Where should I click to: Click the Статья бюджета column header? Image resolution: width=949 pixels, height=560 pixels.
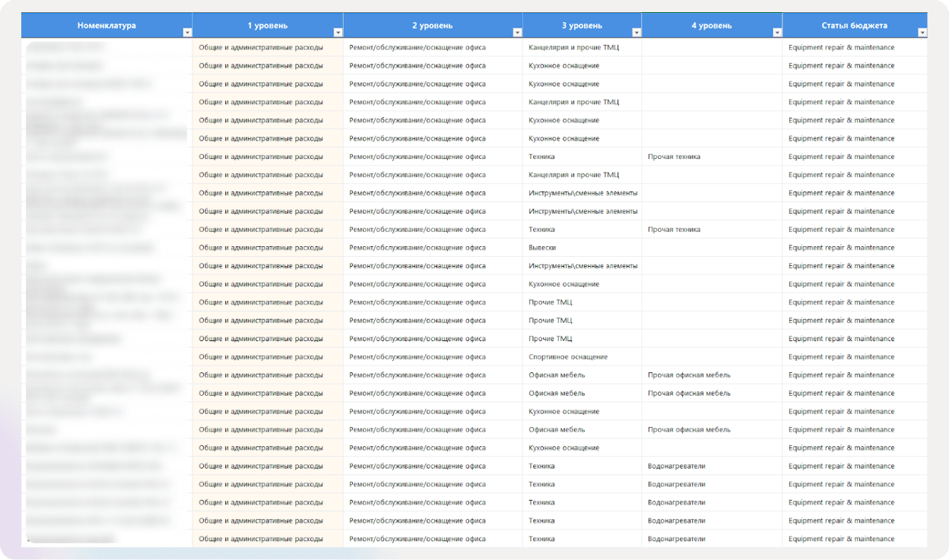point(854,26)
